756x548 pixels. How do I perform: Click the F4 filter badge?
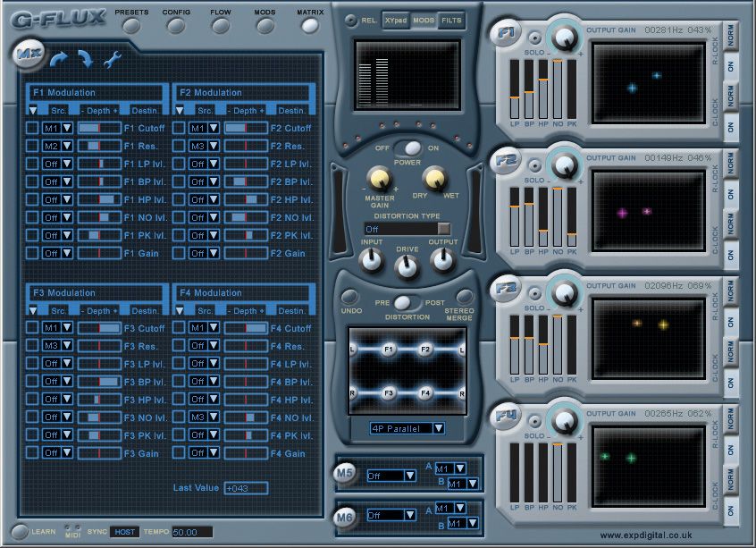pyautogui.click(x=506, y=416)
